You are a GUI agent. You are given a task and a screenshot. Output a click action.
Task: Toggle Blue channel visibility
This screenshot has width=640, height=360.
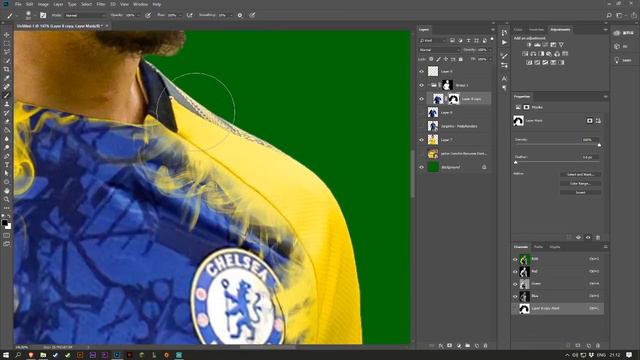[515, 296]
